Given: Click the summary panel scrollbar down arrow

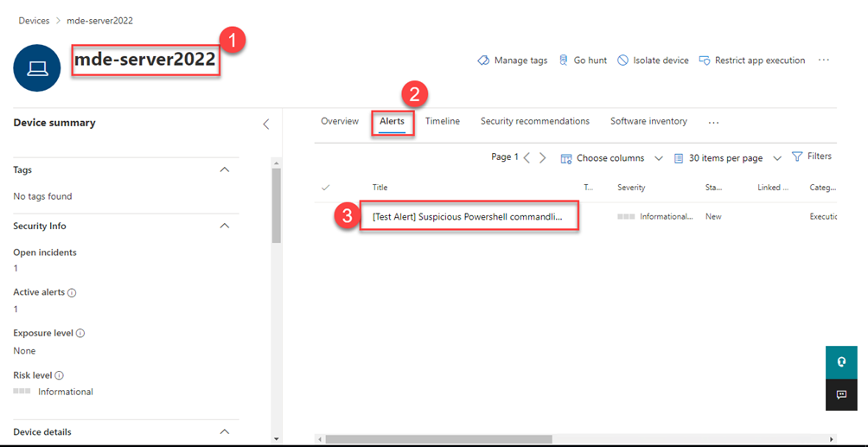Looking at the screenshot, I should pos(277,438).
